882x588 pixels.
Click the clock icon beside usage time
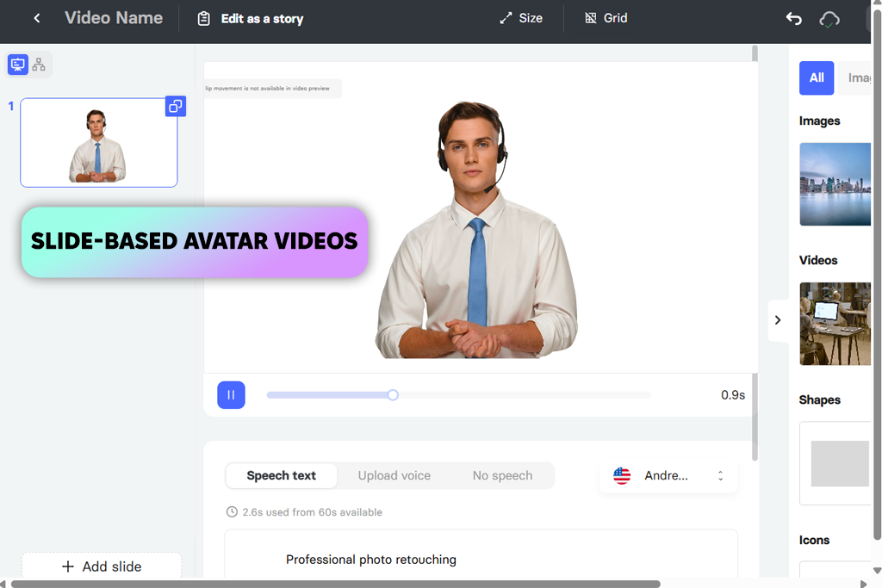(x=232, y=511)
